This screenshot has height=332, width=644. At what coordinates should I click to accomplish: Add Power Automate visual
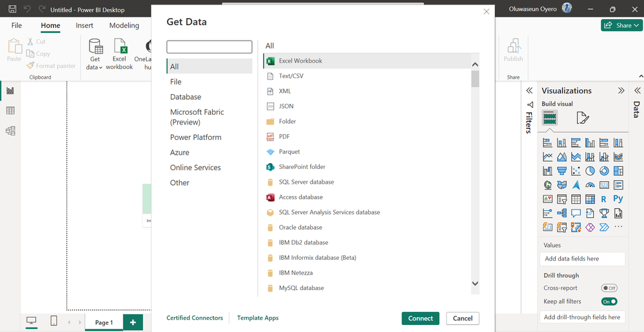tap(604, 227)
